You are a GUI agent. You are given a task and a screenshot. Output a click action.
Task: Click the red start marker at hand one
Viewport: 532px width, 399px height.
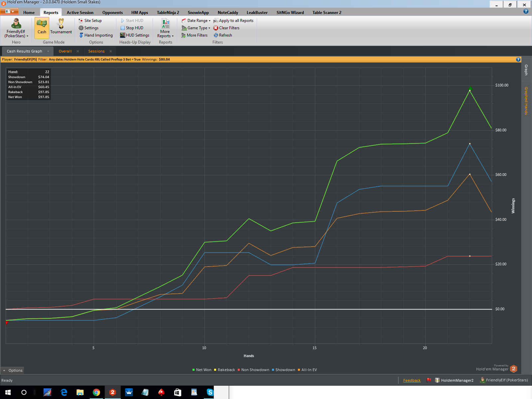pos(7,323)
